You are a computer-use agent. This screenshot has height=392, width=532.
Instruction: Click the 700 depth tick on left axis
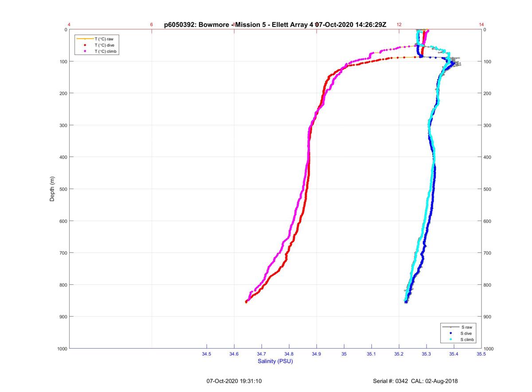63,253
